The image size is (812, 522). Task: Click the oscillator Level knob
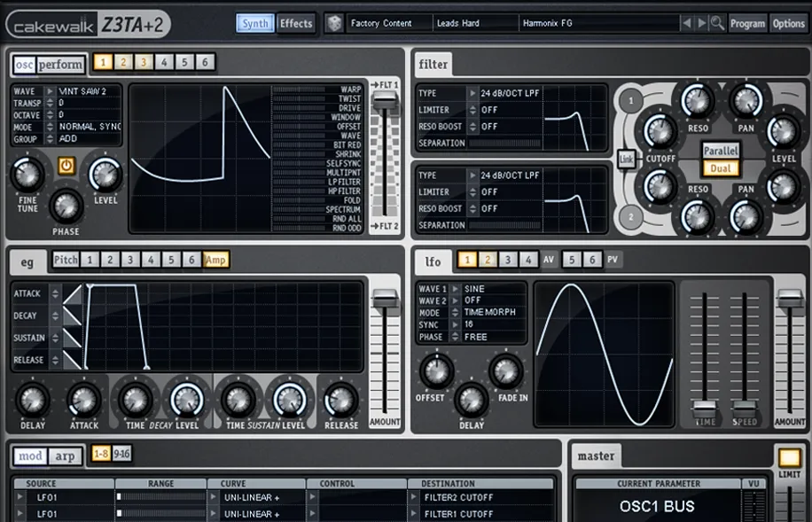(x=105, y=175)
